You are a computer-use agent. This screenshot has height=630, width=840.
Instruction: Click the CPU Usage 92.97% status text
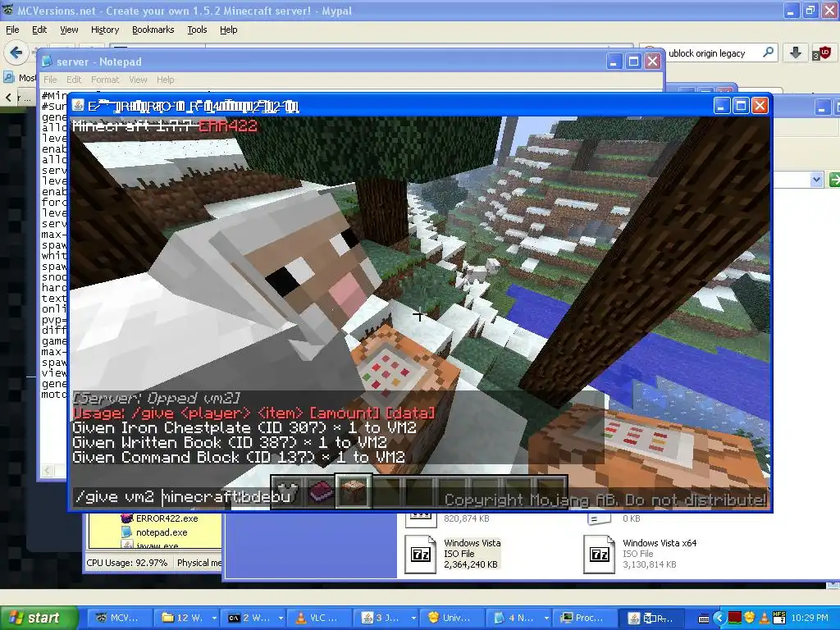coord(127,563)
